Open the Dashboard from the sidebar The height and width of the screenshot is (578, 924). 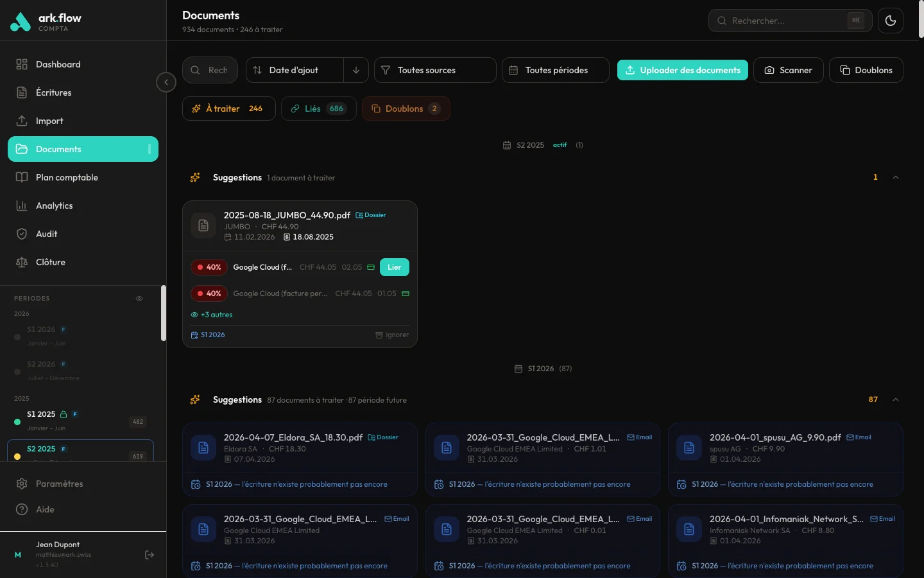(x=58, y=64)
